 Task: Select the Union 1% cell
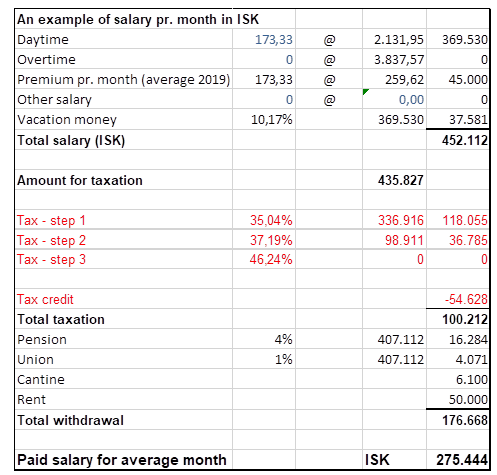click(x=264, y=359)
